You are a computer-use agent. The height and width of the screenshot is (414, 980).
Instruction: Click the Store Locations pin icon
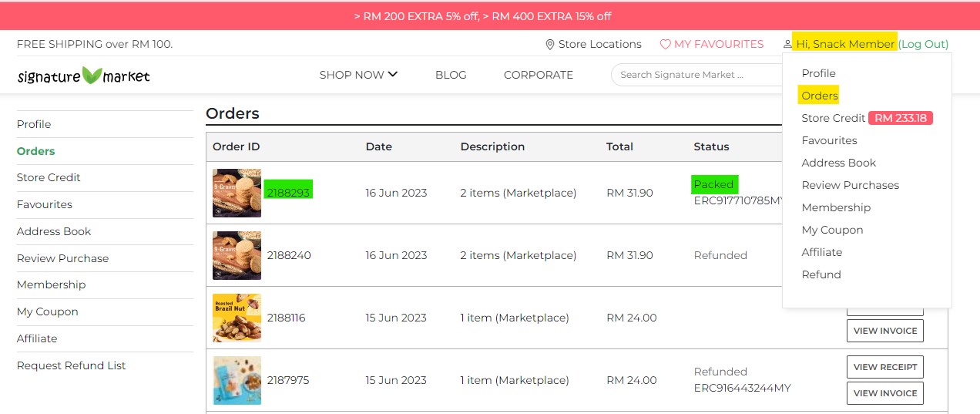(x=549, y=45)
